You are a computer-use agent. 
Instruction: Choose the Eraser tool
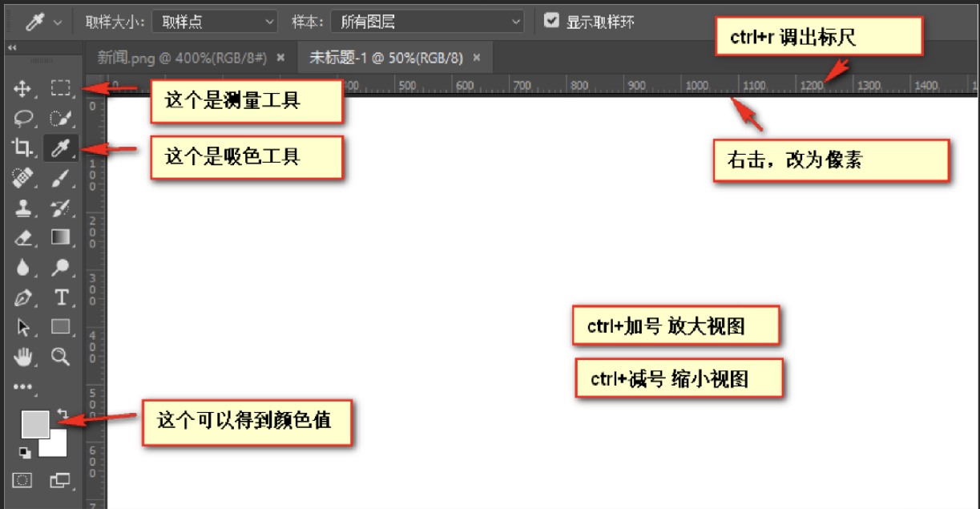click(x=23, y=237)
